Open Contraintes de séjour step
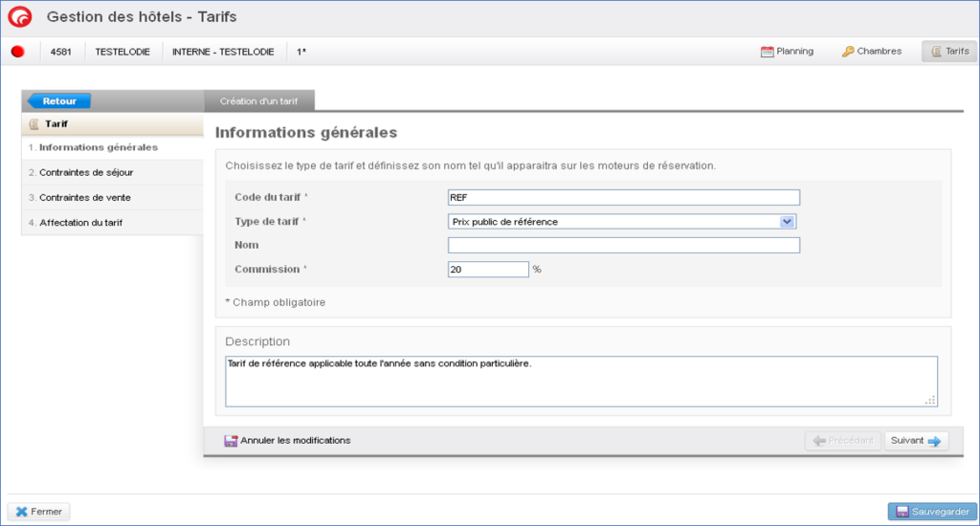The height and width of the screenshot is (526, 980). (x=86, y=173)
